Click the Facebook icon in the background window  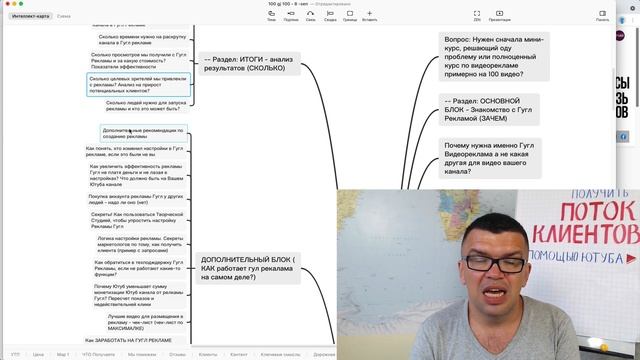623,137
